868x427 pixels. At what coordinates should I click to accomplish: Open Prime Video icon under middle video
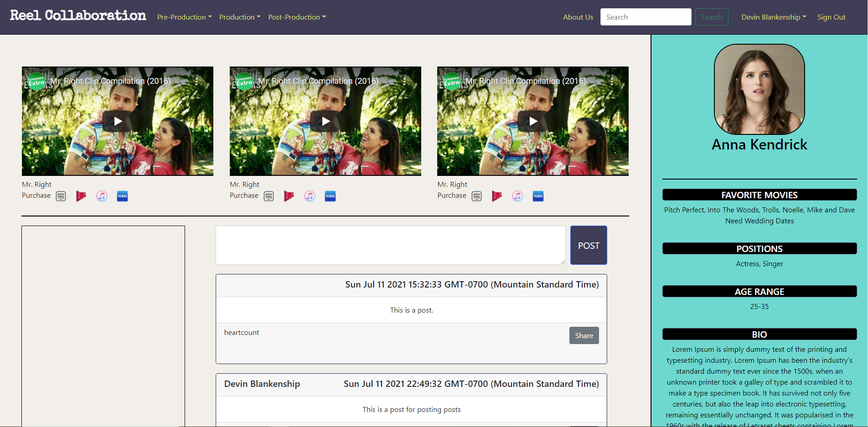tap(269, 196)
